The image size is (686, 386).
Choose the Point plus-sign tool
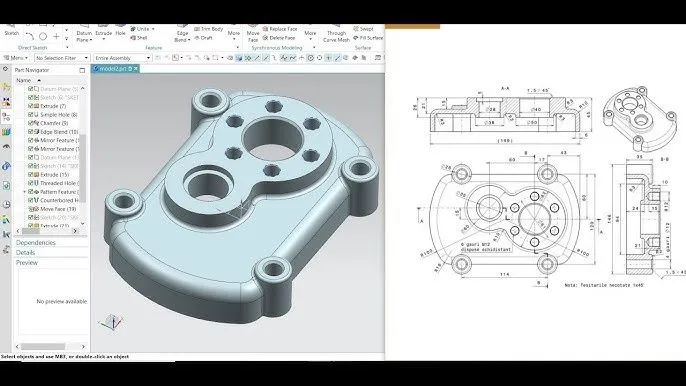click(56, 36)
